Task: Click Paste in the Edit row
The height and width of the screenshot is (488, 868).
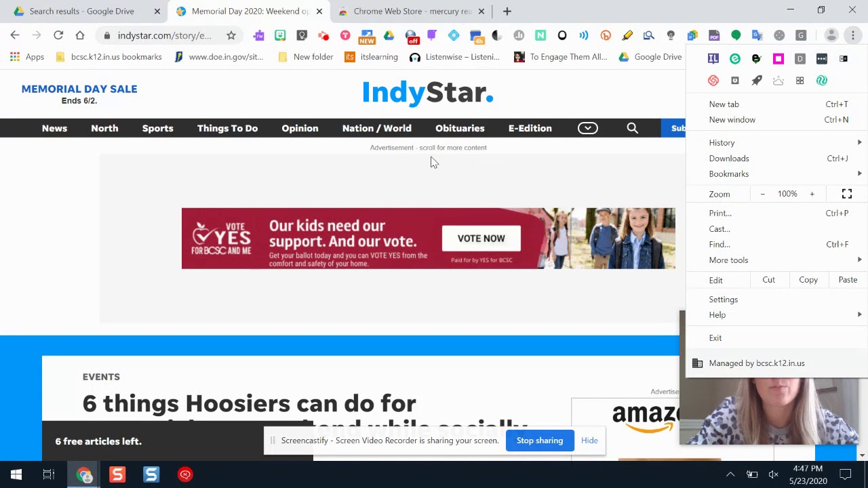Action: (848, 280)
